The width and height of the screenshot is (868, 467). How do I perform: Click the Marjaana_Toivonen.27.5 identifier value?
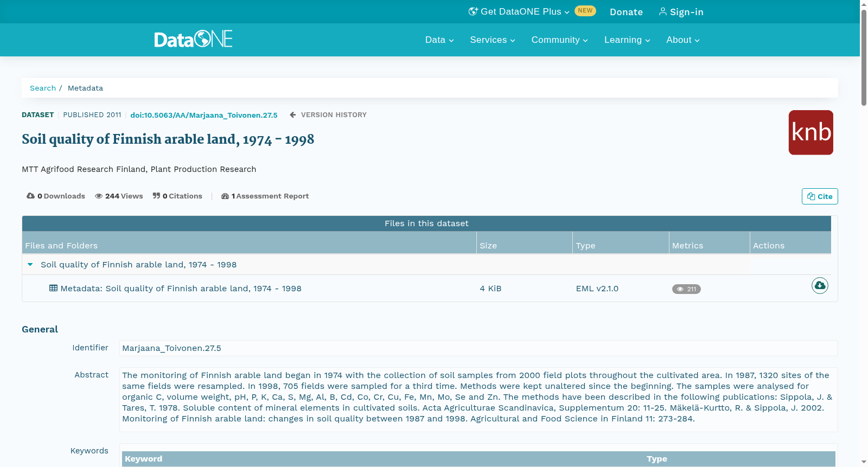point(171,348)
